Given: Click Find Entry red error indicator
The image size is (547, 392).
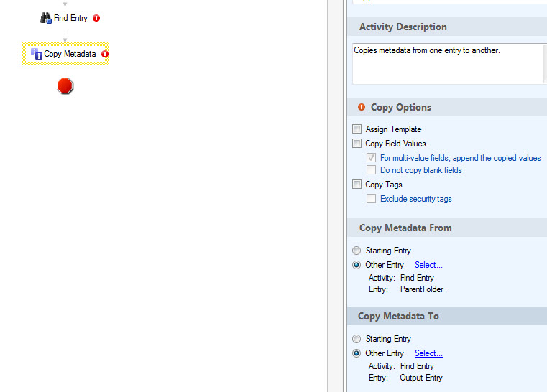Looking at the screenshot, I should click(96, 18).
